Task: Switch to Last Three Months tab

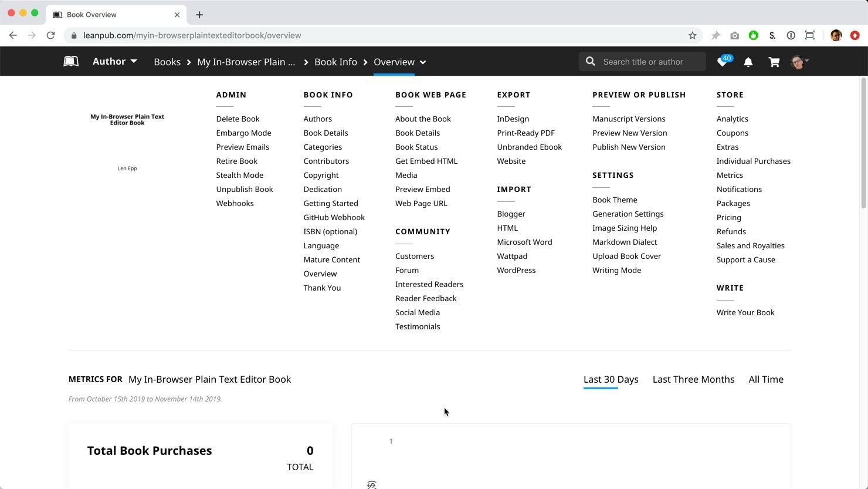Action: click(x=693, y=379)
